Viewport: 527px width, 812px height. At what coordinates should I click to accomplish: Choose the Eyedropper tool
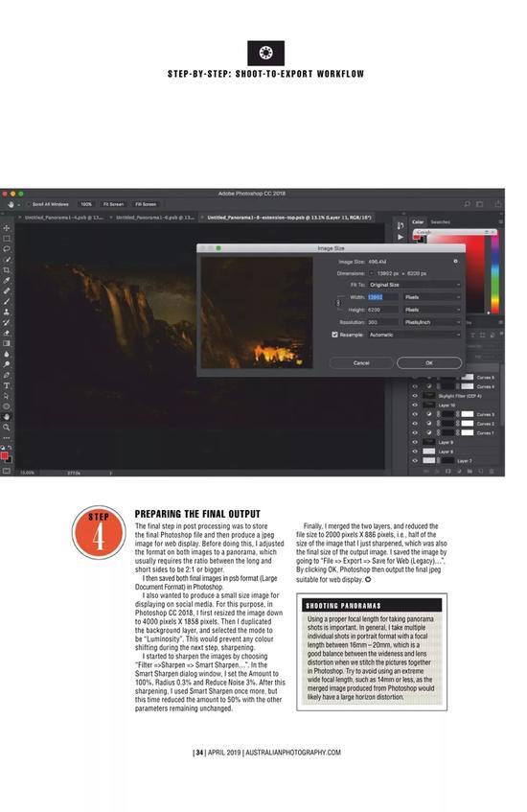coord(6,281)
